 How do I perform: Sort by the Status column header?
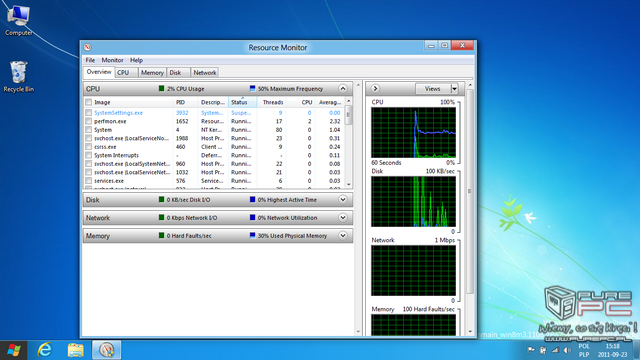(x=242, y=102)
